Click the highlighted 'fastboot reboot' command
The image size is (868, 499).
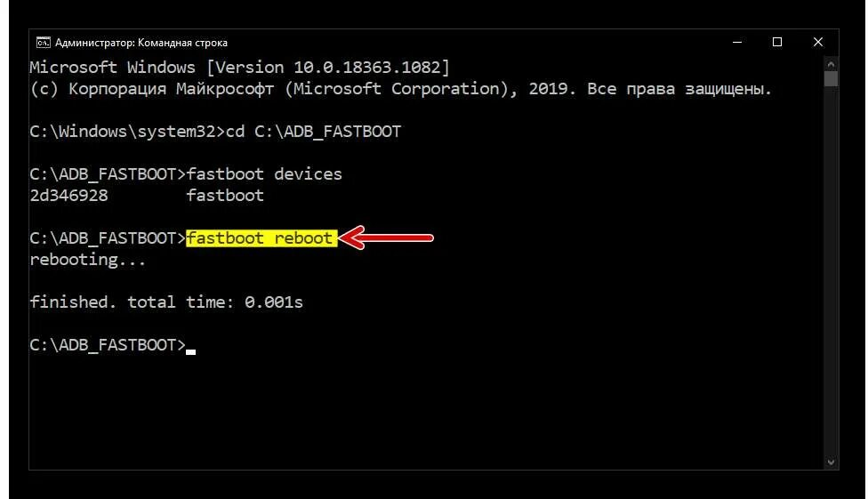261,238
